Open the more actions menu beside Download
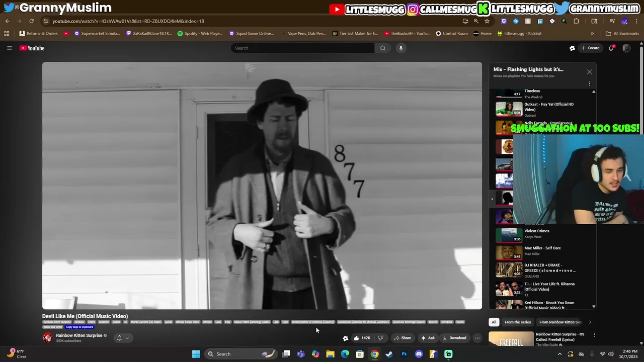 pyautogui.click(x=477, y=338)
